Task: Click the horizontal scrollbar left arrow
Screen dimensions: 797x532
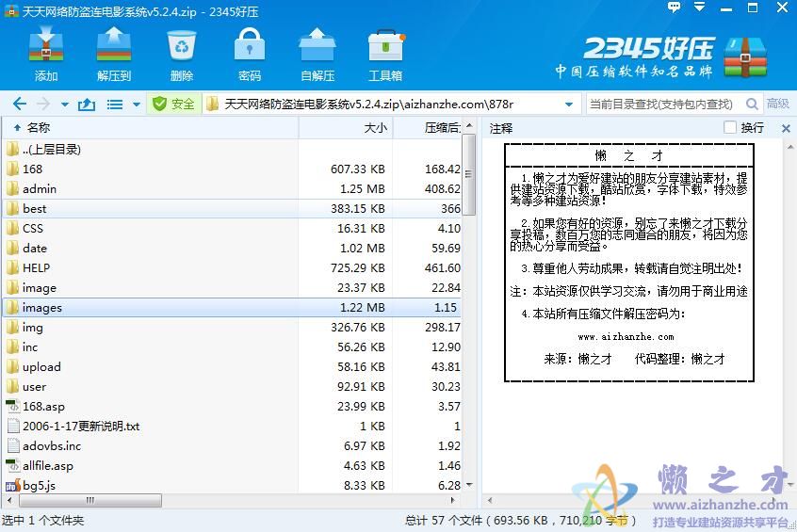Action: (x=9, y=501)
